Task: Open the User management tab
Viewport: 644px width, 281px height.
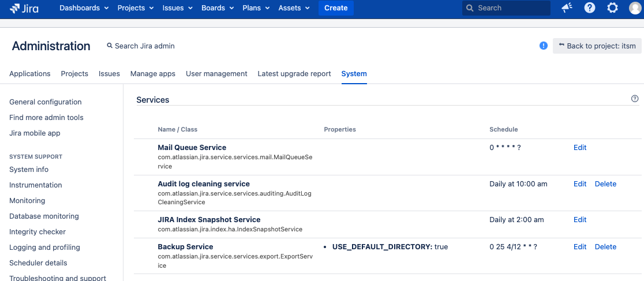Action: point(216,73)
